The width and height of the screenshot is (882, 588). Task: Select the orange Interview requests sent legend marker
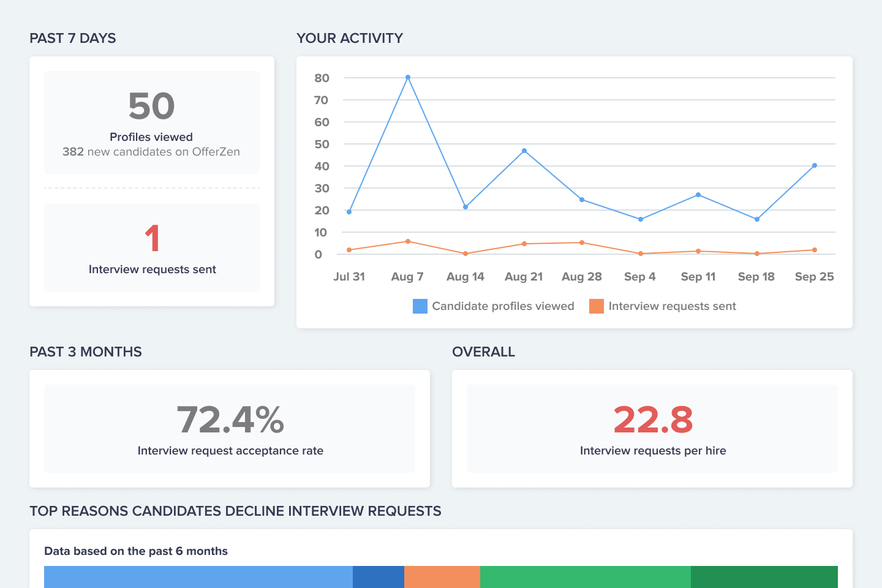pyautogui.click(x=596, y=306)
